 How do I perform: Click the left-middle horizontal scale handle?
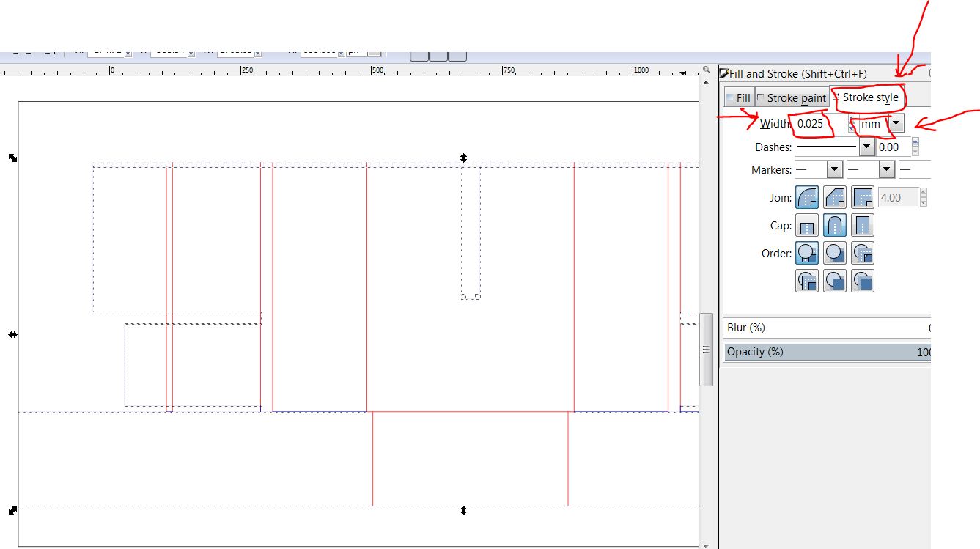[12, 334]
